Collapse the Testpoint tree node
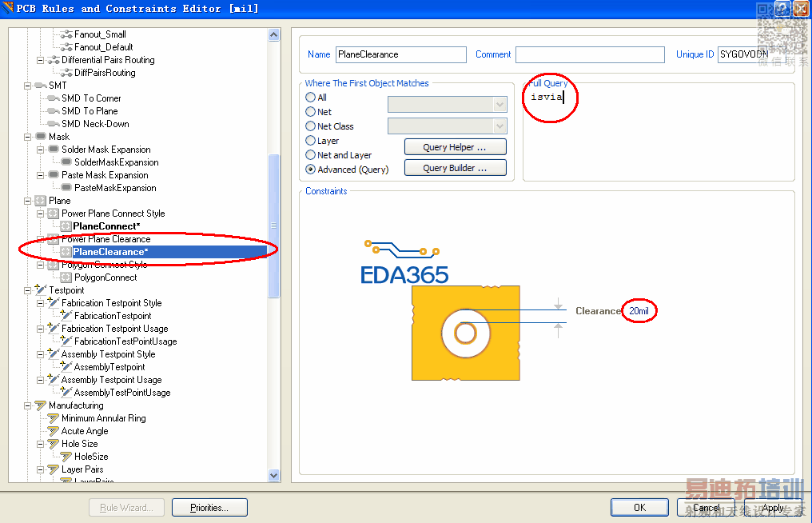 pos(27,290)
